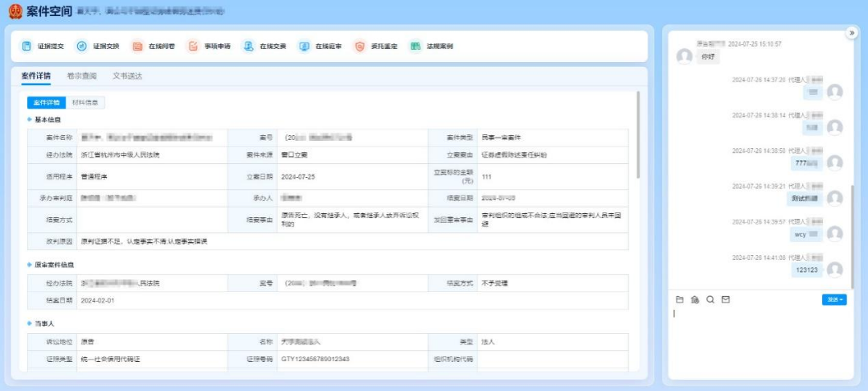Click the 普通程序 procedure value

(93, 177)
